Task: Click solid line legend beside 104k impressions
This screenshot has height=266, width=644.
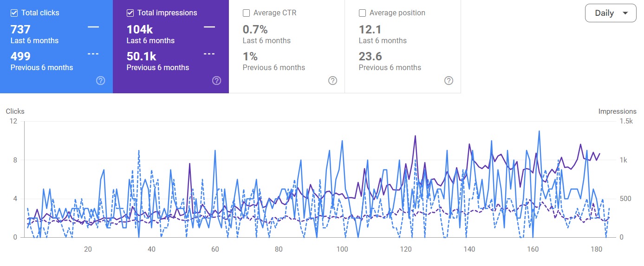Action: coord(209,27)
